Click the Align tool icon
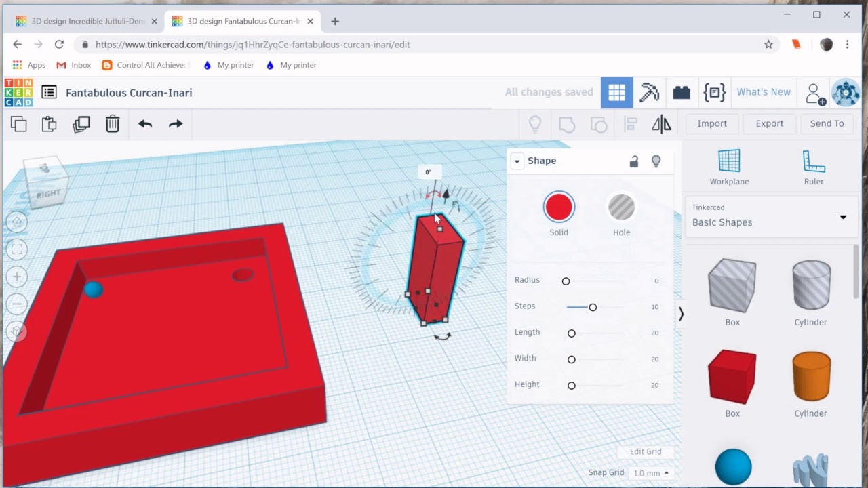This screenshot has width=868, height=488. tap(631, 124)
